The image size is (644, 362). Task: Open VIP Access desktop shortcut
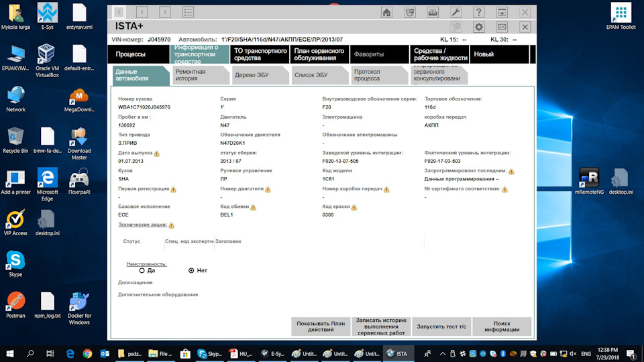[15, 223]
